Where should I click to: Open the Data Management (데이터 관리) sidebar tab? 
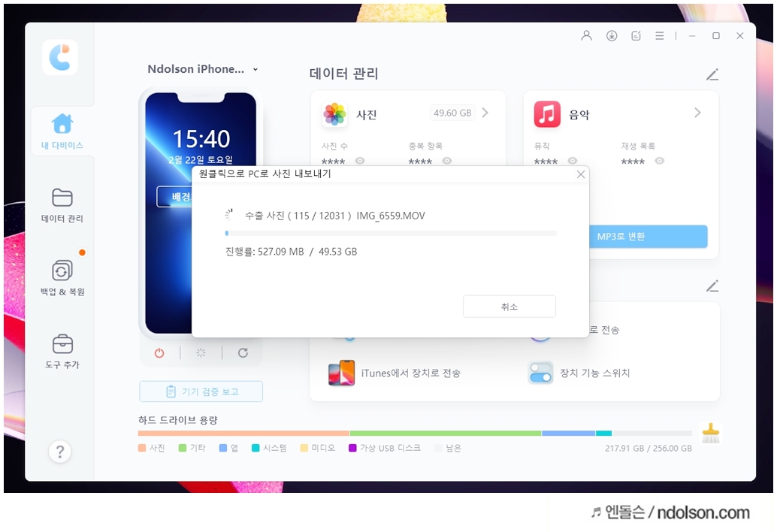coord(62,206)
